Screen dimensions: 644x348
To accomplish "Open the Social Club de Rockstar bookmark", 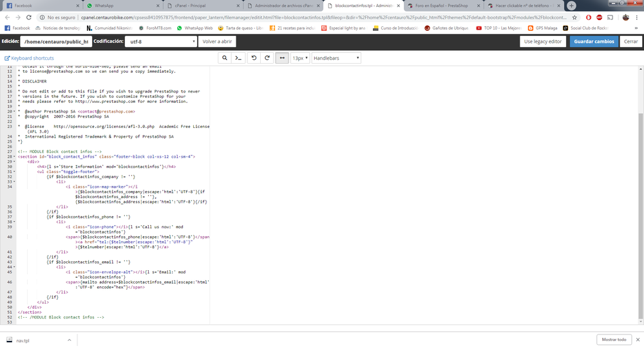I will click(585, 28).
